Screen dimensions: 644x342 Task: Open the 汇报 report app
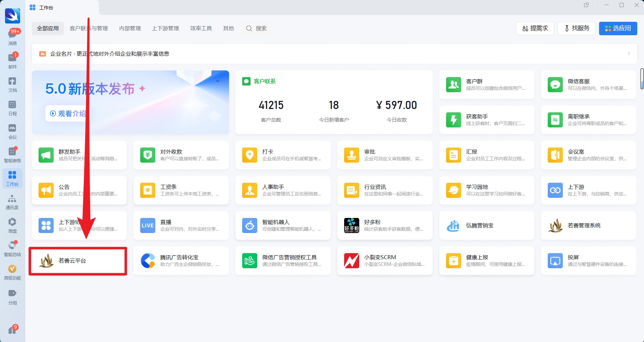(x=487, y=155)
